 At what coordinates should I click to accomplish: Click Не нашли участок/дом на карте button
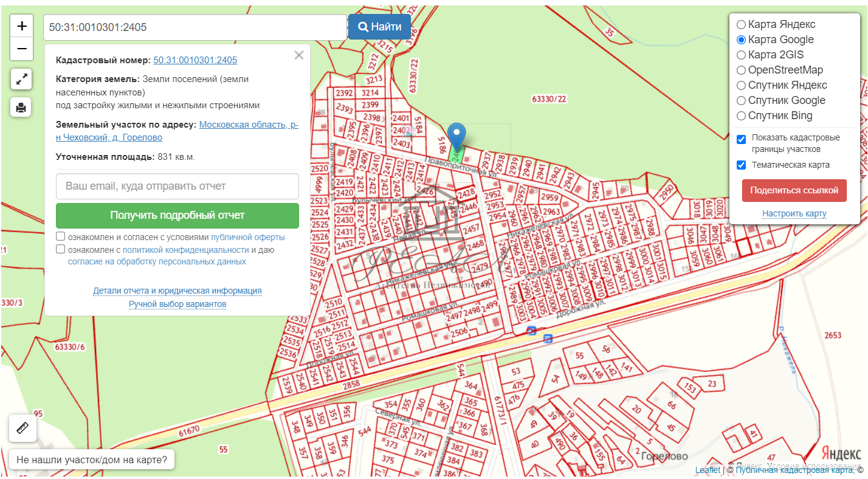point(92,460)
